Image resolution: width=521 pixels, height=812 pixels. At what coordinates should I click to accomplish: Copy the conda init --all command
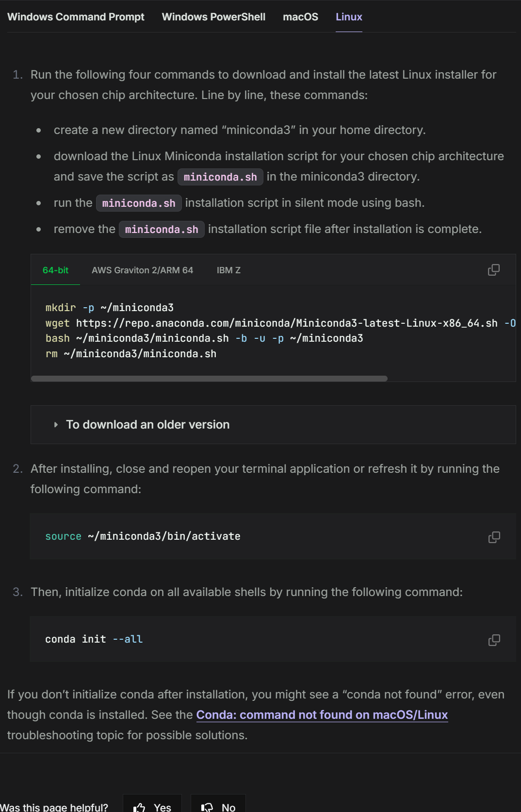pyautogui.click(x=494, y=640)
